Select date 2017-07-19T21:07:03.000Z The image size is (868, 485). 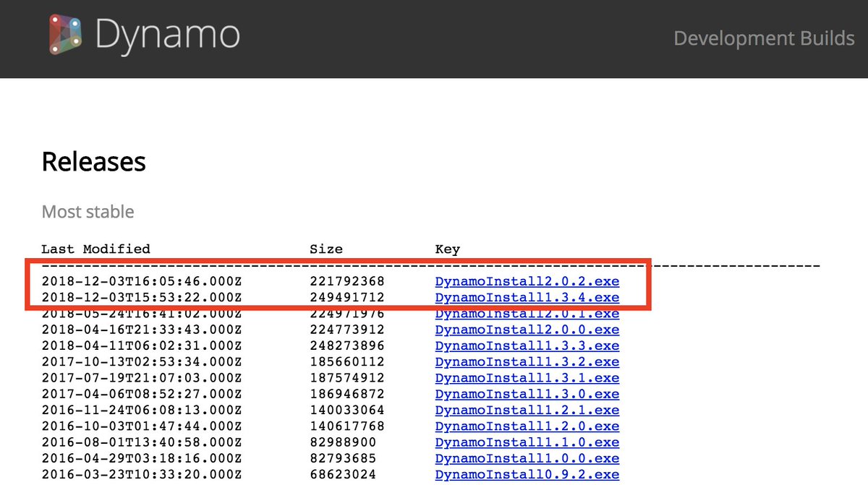[x=142, y=378]
